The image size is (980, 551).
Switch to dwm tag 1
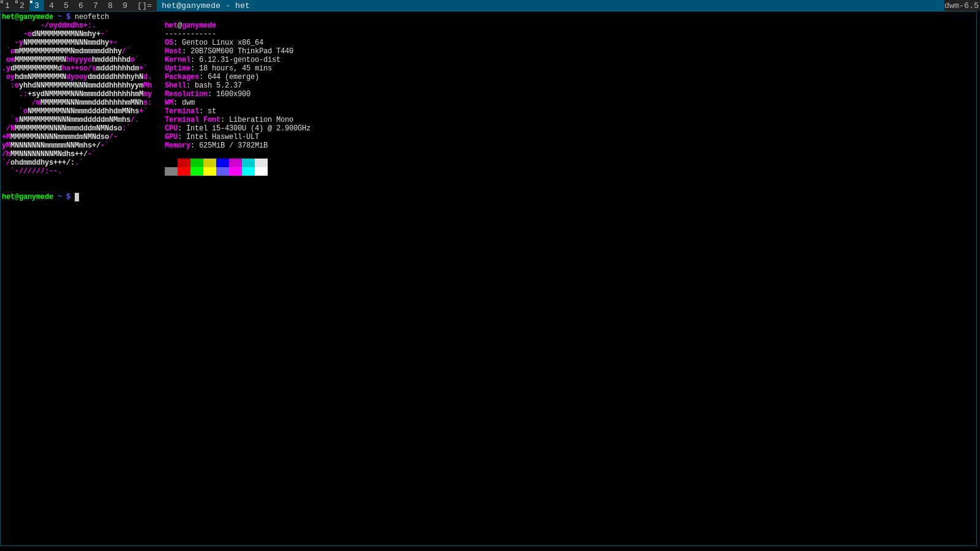pos(7,6)
